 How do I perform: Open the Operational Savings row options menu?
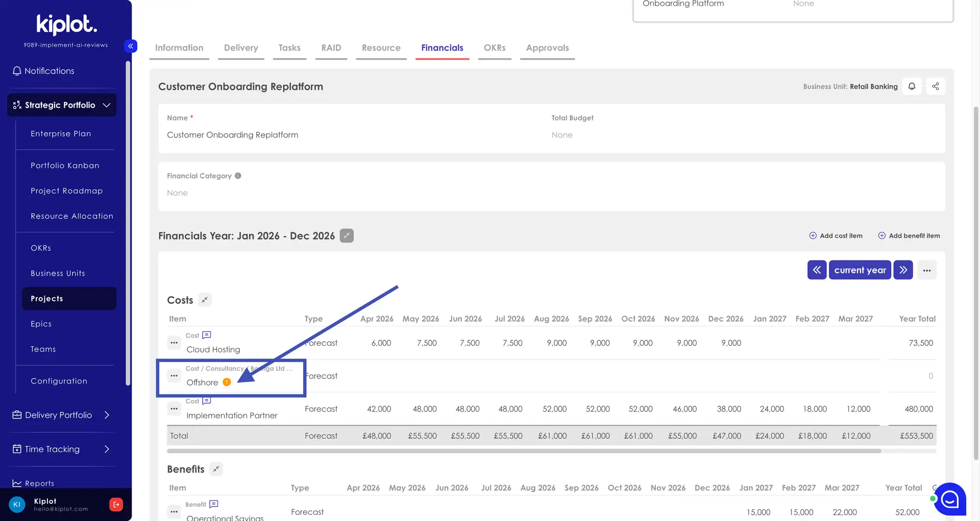pyautogui.click(x=174, y=511)
